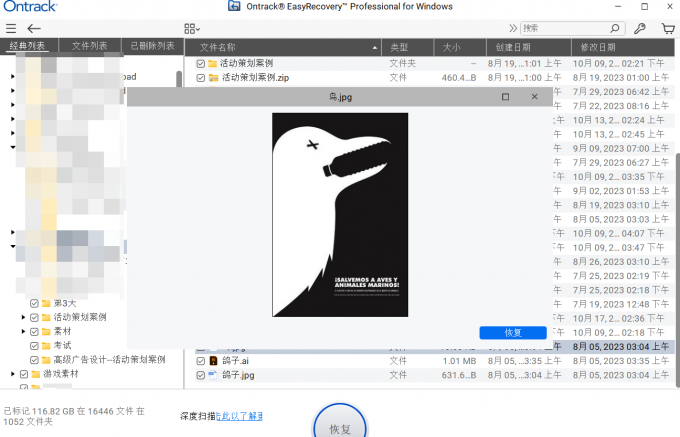Select the 鸽子.ai file name
680x437 pixels.
pyautogui.click(x=235, y=361)
